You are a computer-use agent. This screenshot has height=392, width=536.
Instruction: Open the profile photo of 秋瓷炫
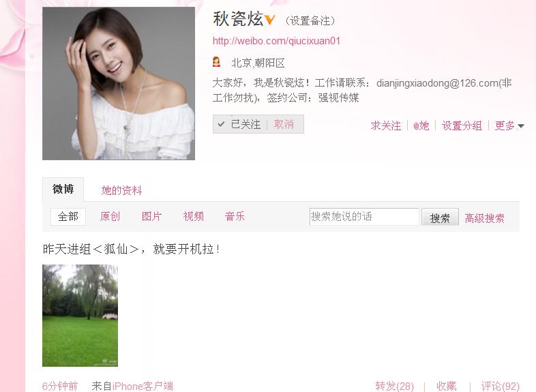119,83
